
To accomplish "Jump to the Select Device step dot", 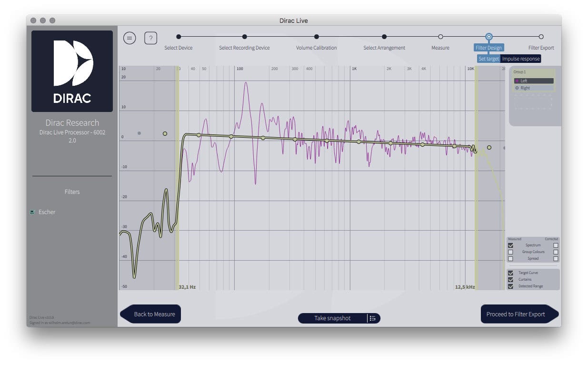I will coord(179,37).
